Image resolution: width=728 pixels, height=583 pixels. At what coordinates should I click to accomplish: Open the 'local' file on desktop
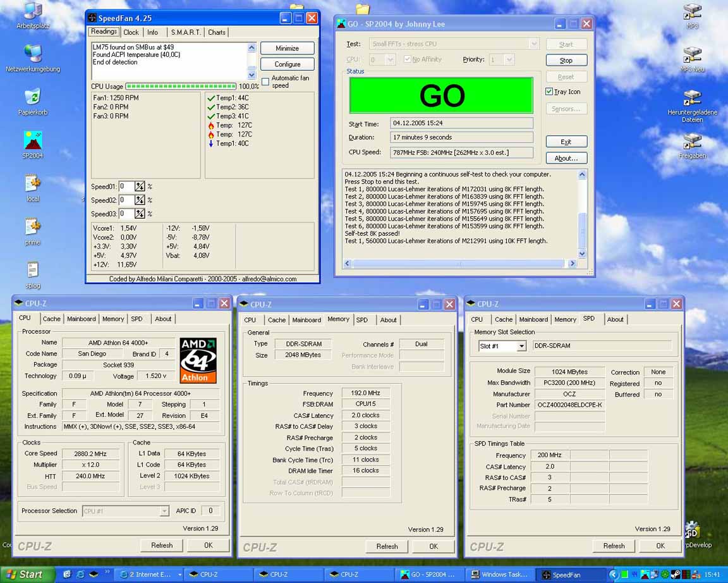click(x=32, y=188)
